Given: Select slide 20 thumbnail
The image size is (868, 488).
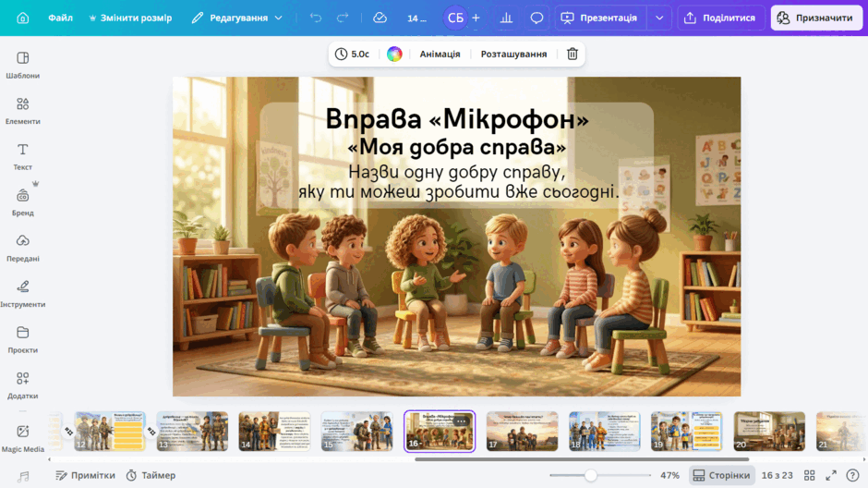Looking at the screenshot, I should click(769, 431).
